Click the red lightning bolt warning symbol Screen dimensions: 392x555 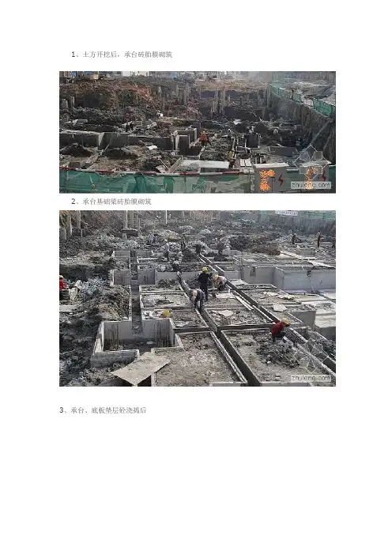281,179
